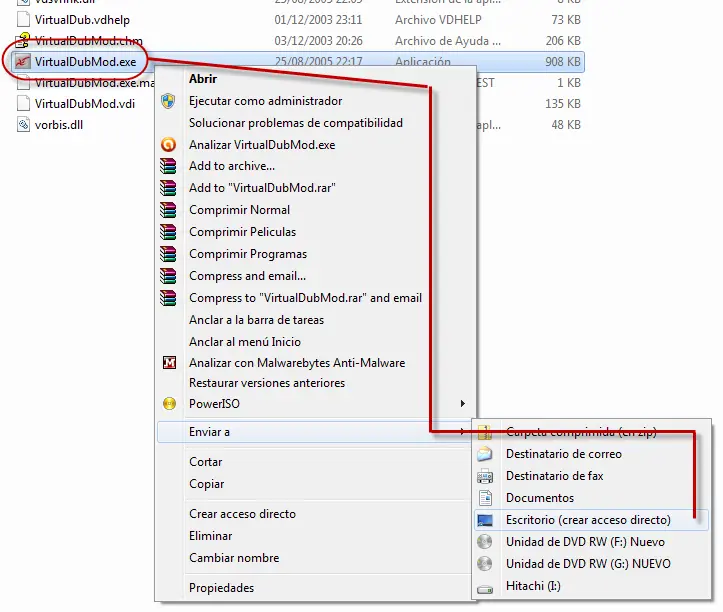723x612 pixels.
Task: Click the shield icon beside Ejecutar como administrador
Action: tap(168, 101)
